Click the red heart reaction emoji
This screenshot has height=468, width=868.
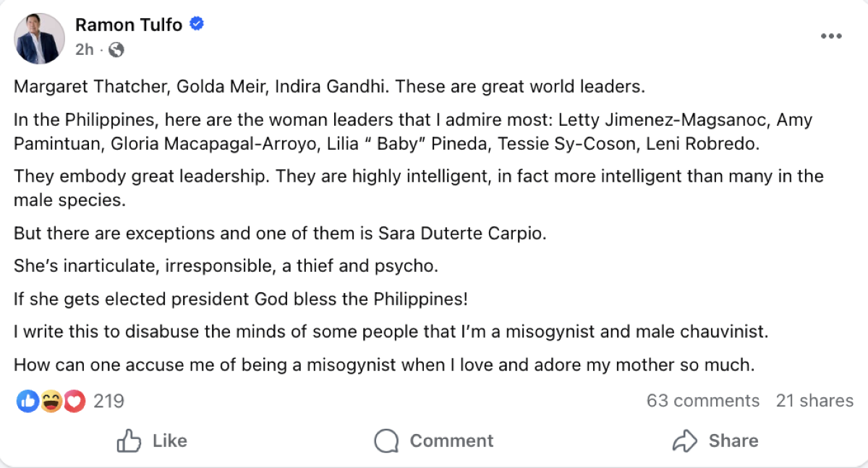pos(75,401)
